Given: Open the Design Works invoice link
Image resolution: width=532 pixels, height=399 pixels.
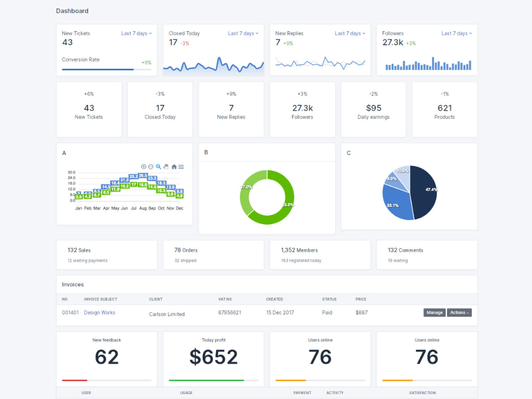Looking at the screenshot, I should pos(99,312).
